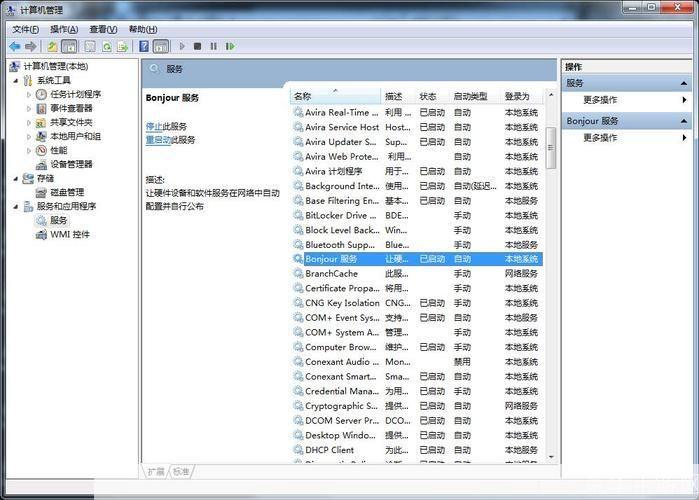The height and width of the screenshot is (500, 699).
Task: Click the gear icon of DHCP Client row
Action: (298, 450)
